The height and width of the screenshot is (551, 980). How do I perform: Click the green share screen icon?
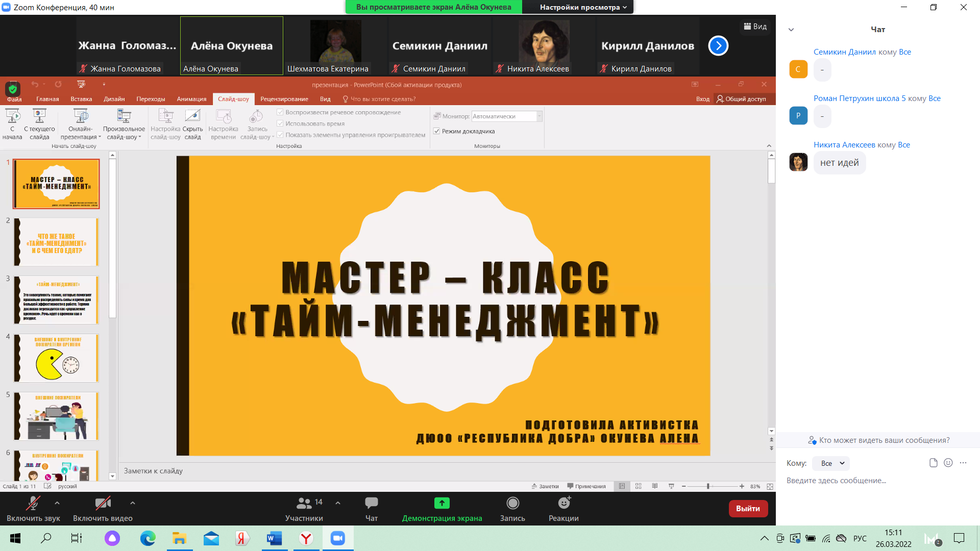pyautogui.click(x=442, y=504)
